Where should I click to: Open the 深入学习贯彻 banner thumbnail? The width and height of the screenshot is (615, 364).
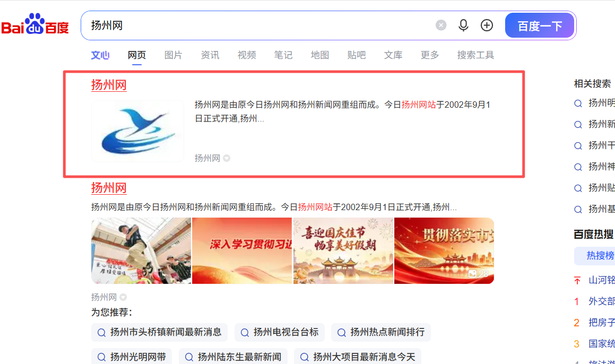[242, 250]
